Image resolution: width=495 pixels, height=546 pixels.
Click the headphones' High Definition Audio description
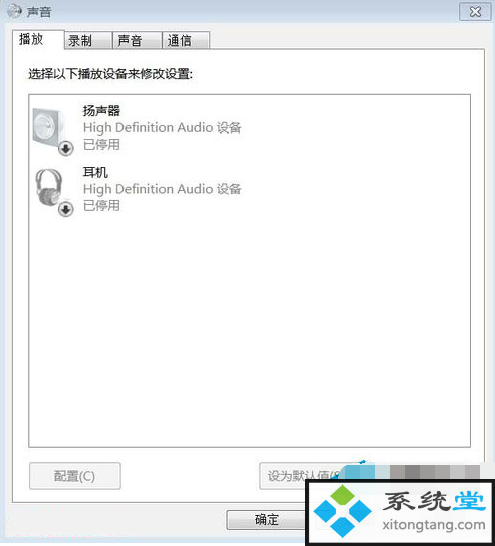coord(162,189)
